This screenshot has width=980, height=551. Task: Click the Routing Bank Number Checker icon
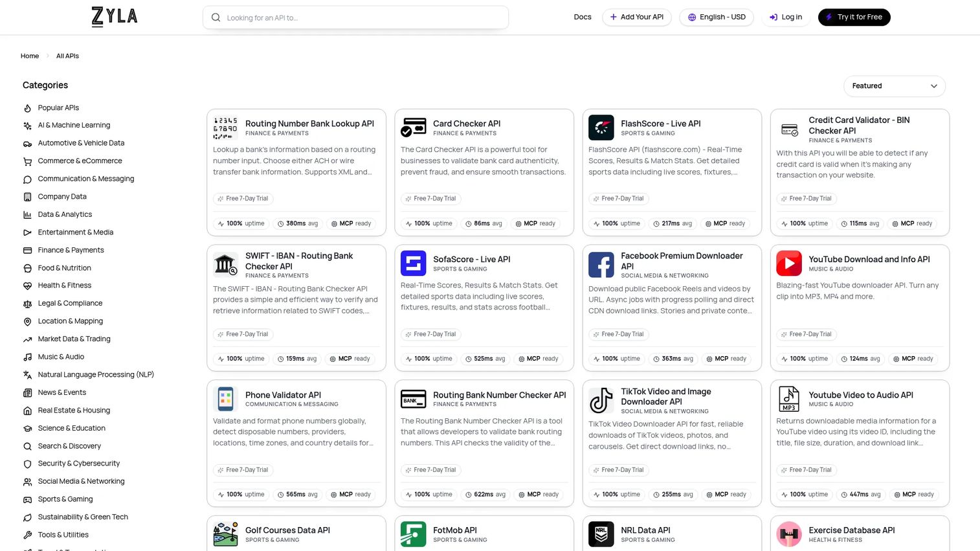pyautogui.click(x=414, y=399)
